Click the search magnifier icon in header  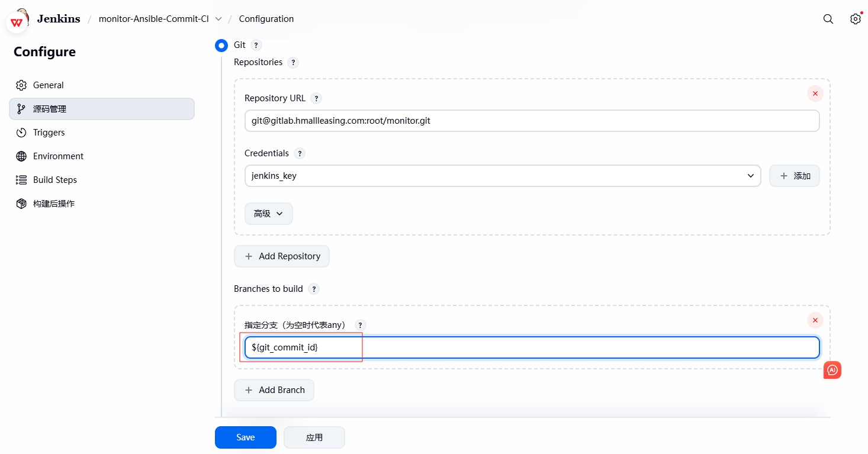(828, 19)
